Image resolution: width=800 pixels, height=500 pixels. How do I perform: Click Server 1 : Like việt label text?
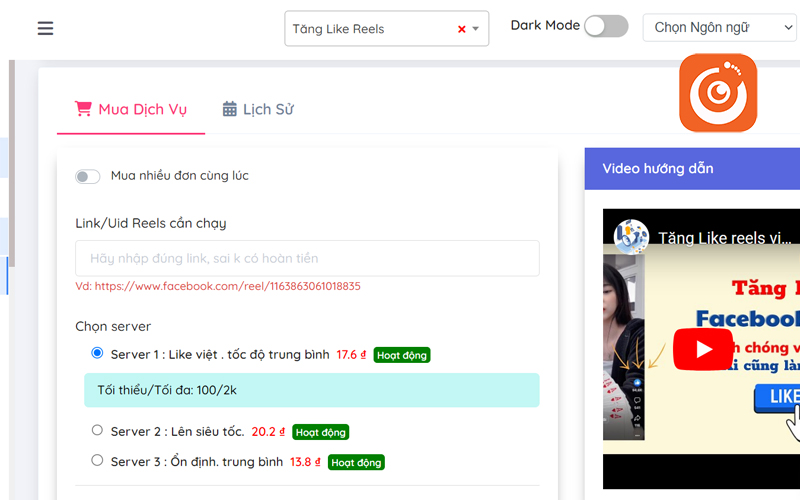pyautogui.click(x=220, y=355)
